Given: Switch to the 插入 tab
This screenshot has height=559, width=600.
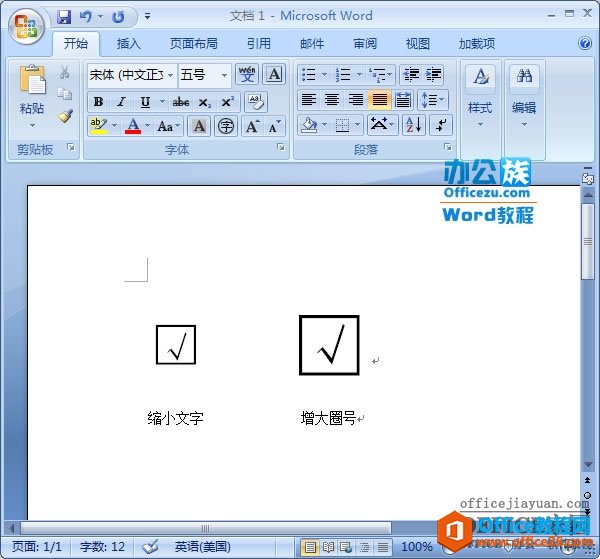Looking at the screenshot, I should (x=129, y=44).
